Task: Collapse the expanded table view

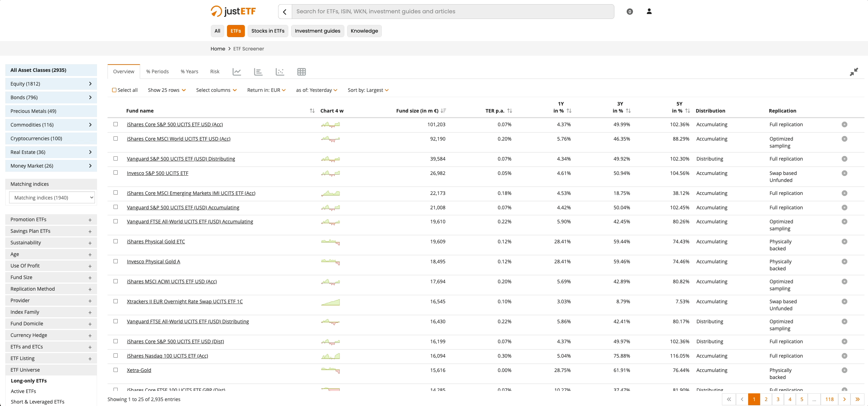Action: coord(854,72)
